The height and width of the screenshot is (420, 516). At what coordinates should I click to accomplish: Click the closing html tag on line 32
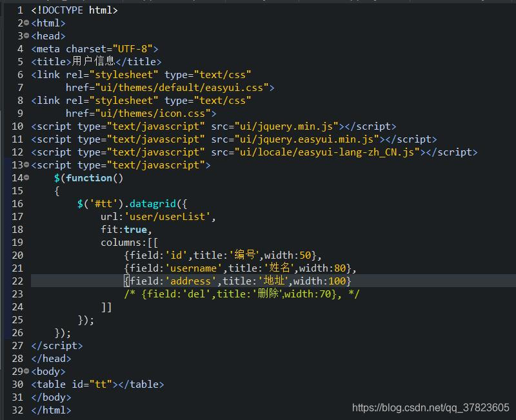(x=51, y=410)
